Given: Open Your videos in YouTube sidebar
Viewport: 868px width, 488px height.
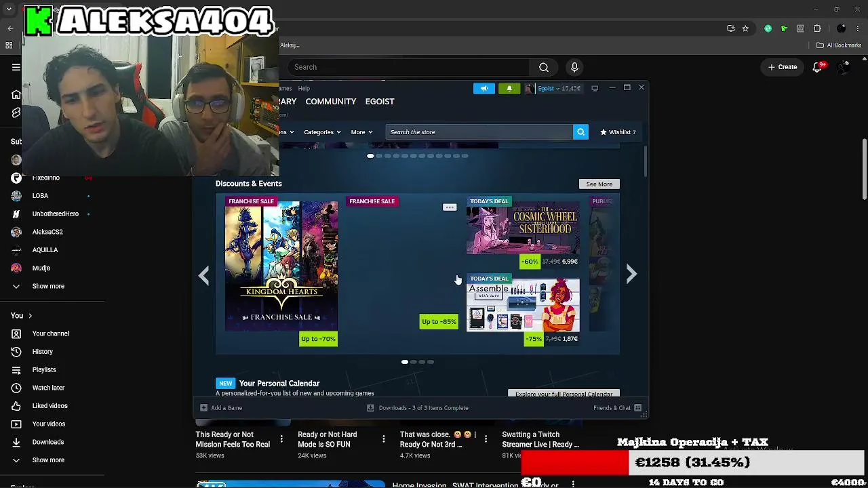Looking at the screenshot, I should 49,424.
